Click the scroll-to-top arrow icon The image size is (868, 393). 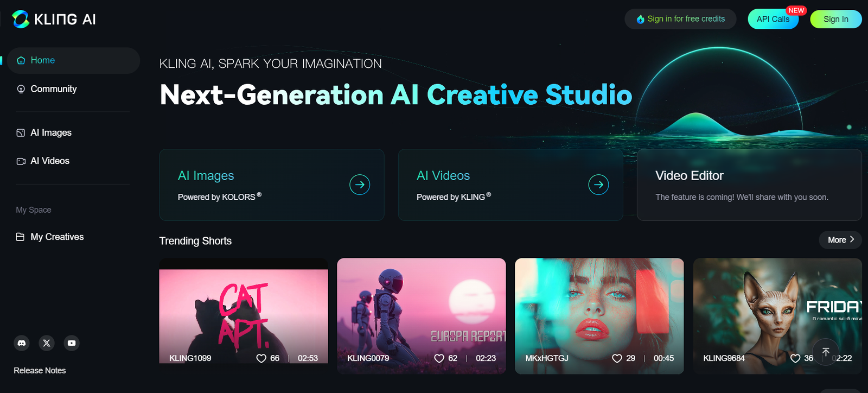click(x=826, y=352)
